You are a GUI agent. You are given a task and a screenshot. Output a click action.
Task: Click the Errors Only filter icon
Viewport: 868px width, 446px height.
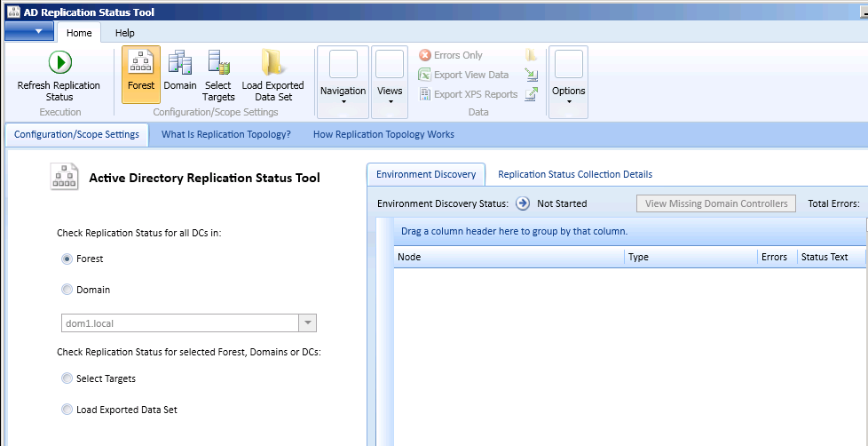click(425, 55)
